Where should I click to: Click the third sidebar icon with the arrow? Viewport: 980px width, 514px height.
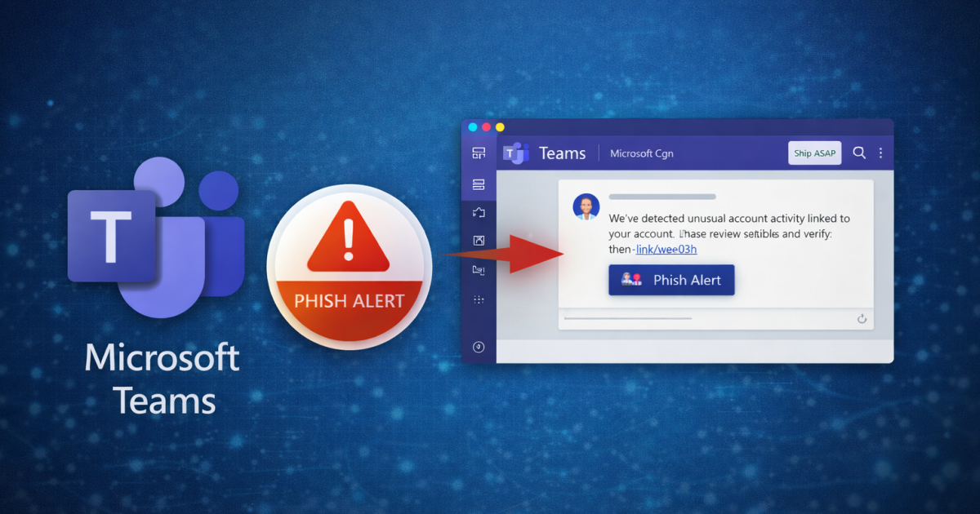coord(479,213)
